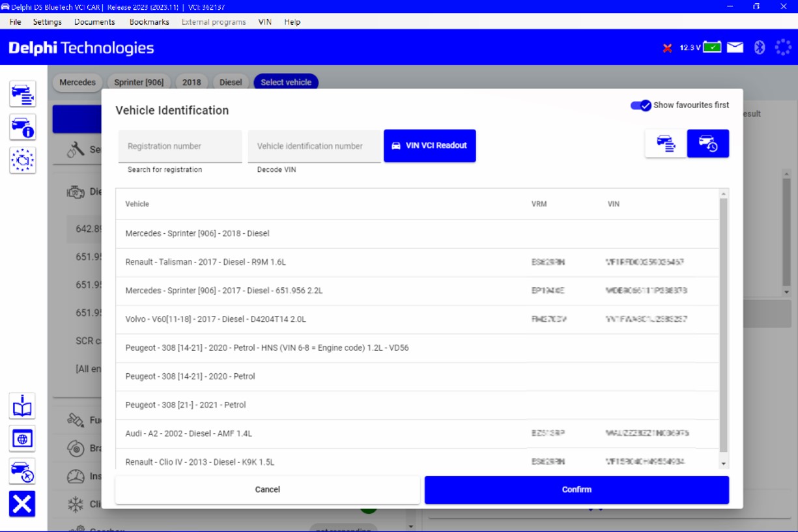Viewport: 798px width, 532px height.
Task: Click the blue X exit icon in sidebar
Action: click(x=23, y=504)
